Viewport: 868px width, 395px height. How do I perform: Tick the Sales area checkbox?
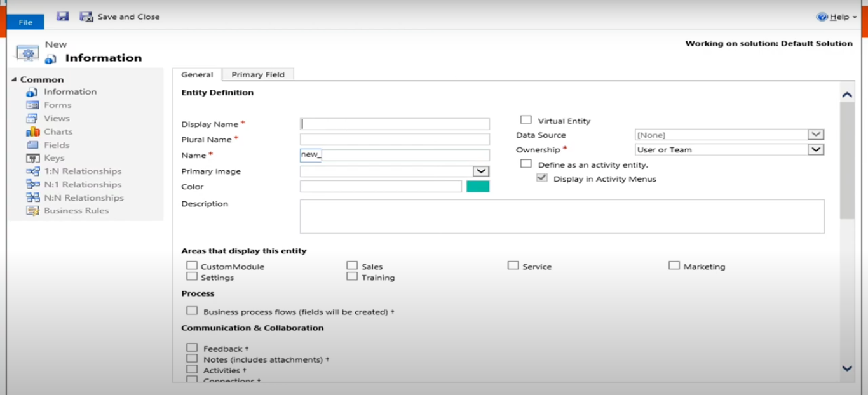pos(352,265)
